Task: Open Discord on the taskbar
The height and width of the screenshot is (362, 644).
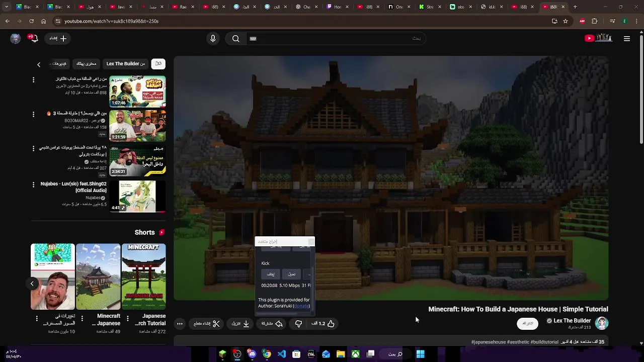Action: coord(252,354)
